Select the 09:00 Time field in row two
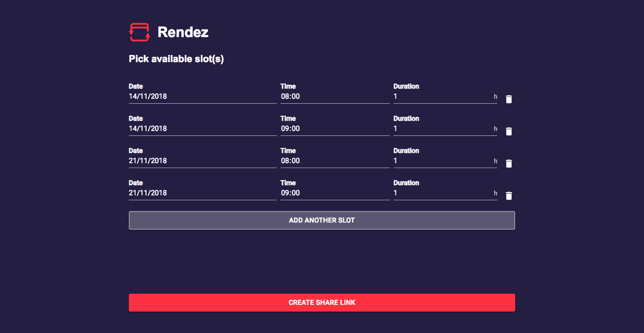 click(335, 128)
